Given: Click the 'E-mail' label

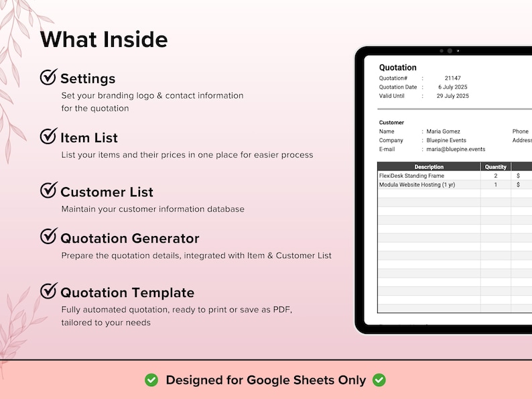Looking at the screenshot, I should (387, 149).
